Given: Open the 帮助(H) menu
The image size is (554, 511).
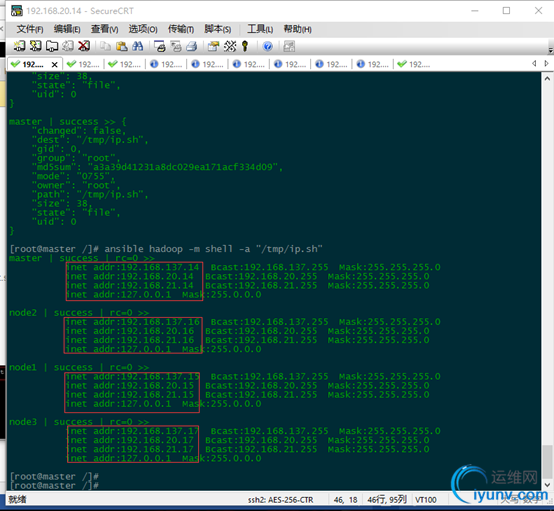Looking at the screenshot, I should [x=297, y=29].
